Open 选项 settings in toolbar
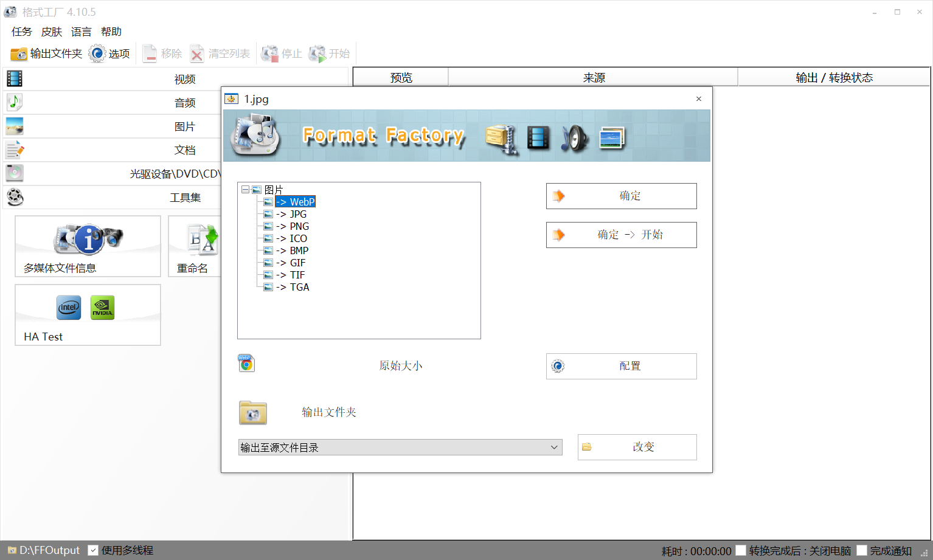 (109, 54)
